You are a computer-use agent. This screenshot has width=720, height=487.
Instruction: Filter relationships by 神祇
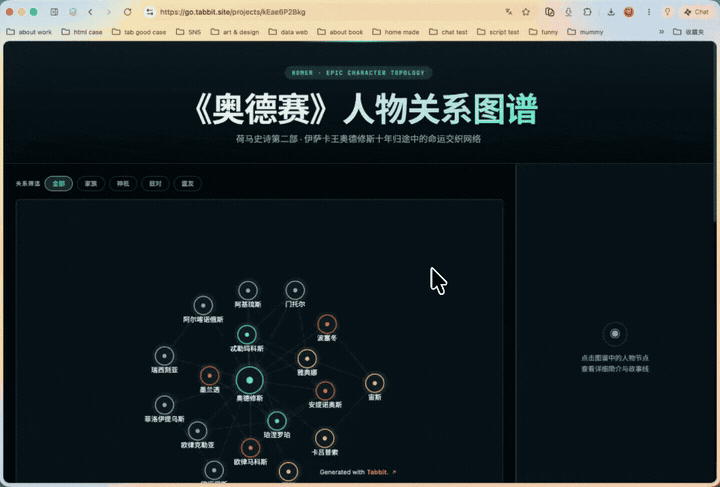point(123,184)
